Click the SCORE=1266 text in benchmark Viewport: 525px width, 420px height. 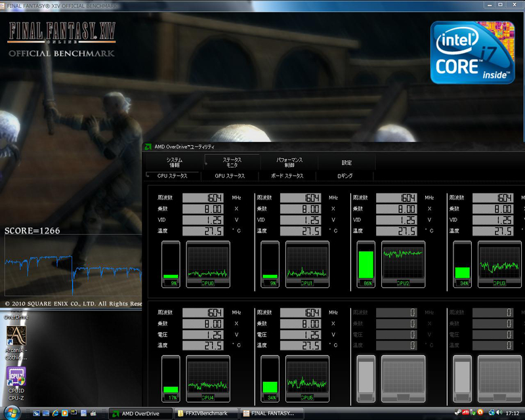pyautogui.click(x=32, y=231)
